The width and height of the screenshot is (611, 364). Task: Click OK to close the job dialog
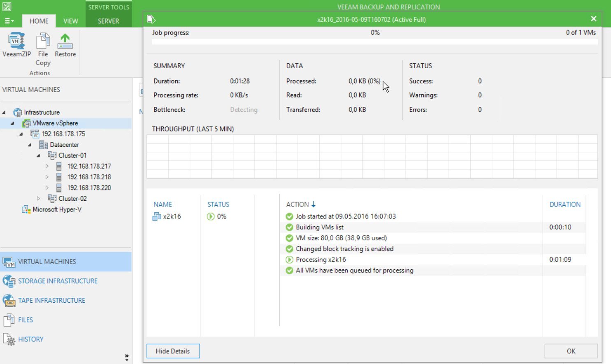pyautogui.click(x=571, y=351)
